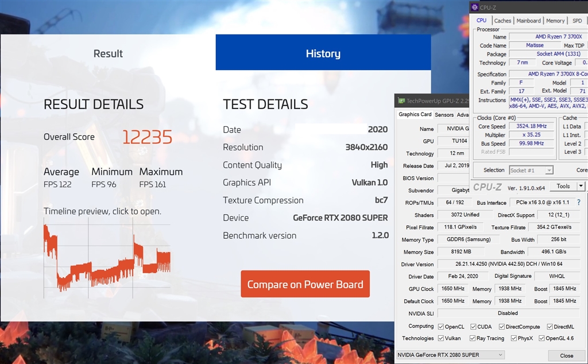Click the Core Speed 3524.18 MHz field
This screenshot has height=364, width=588.
531,126
